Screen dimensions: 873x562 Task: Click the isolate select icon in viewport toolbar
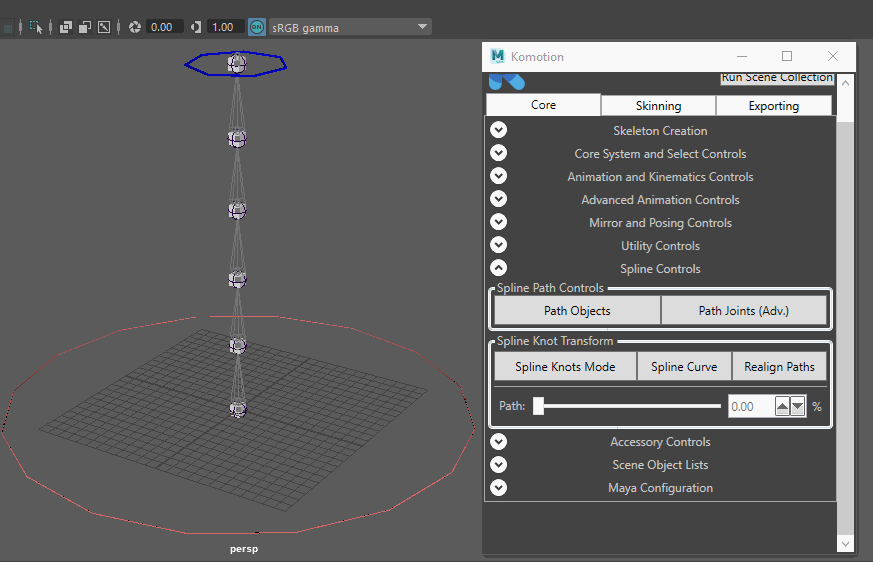coord(36,27)
